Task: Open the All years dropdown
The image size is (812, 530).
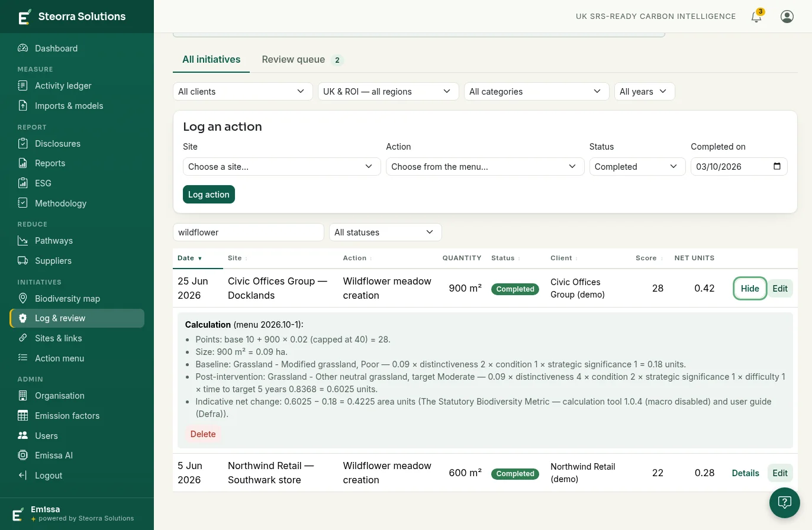Action: pyautogui.click(x=645, y=92)
